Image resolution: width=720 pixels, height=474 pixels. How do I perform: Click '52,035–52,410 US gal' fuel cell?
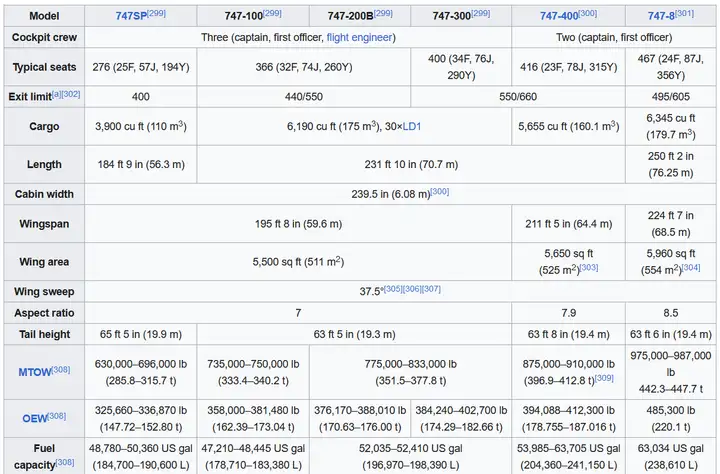click(411, 456)
